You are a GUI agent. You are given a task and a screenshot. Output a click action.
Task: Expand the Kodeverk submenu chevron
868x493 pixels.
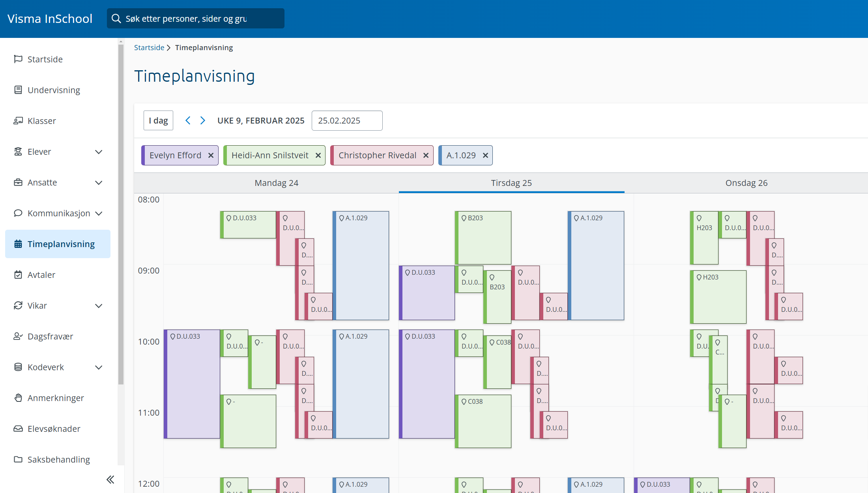(x=99, y=367)
